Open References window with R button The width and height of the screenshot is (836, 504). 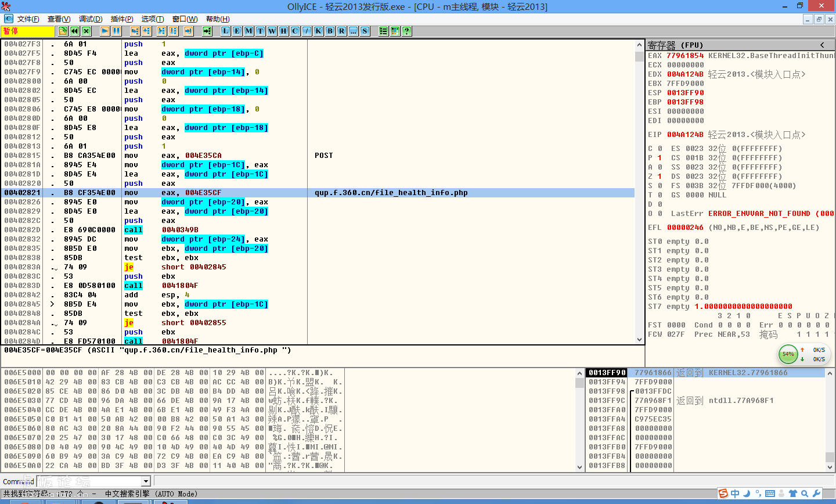(341, 31)
